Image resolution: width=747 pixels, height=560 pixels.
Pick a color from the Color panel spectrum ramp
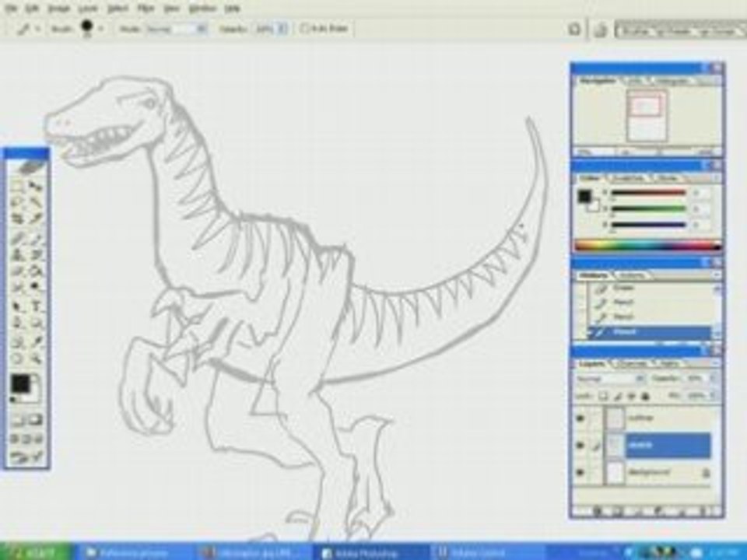click(x=648, y=247)
